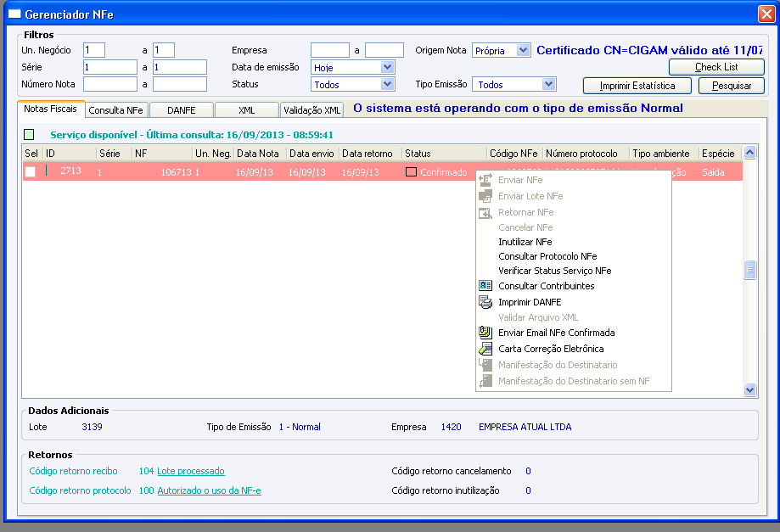Click the first Empresa input field
The height and width of the screenshot is (532, 780).
pos(330,50)
